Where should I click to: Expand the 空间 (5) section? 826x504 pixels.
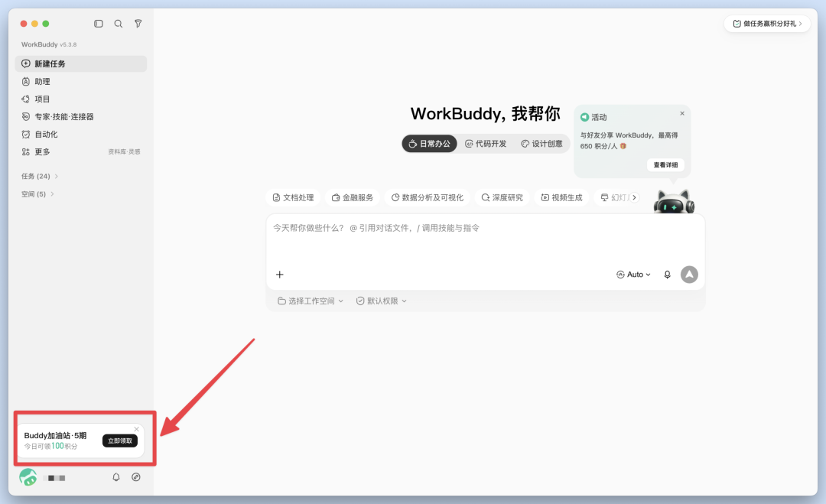37,194
